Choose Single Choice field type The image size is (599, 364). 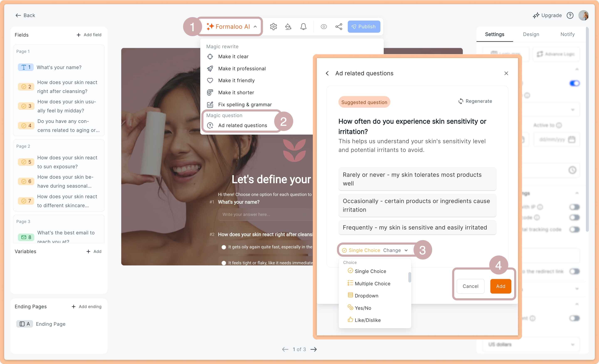pyautogui.click(x=367, y=271)
